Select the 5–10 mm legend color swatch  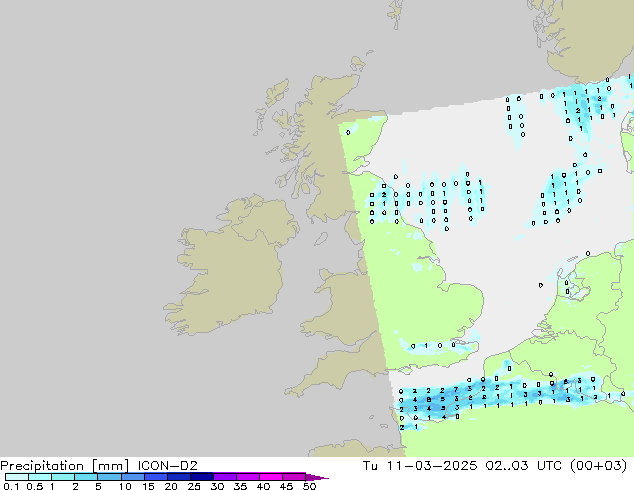coord(109,477)
